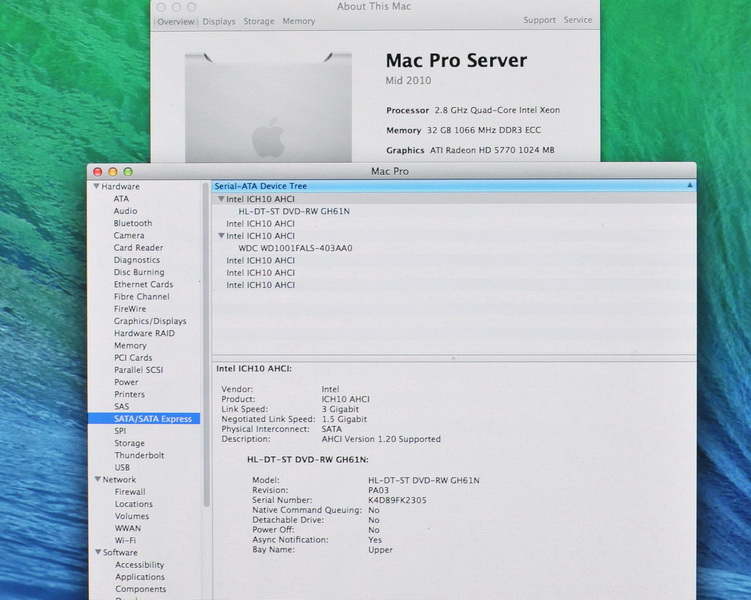Select Parallel SCSI in the sidebar
751x600 pixels.
[x=138, y=370]
